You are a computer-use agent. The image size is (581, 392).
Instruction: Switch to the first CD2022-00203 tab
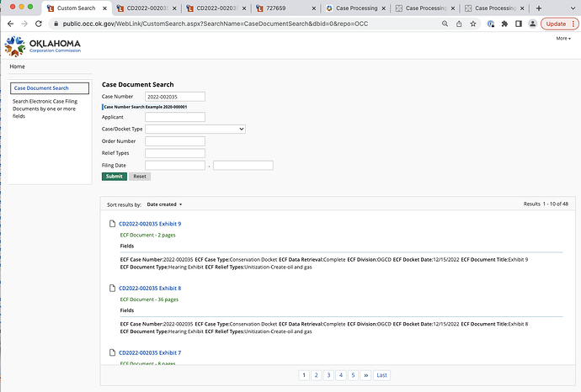[x=147, y=8]
